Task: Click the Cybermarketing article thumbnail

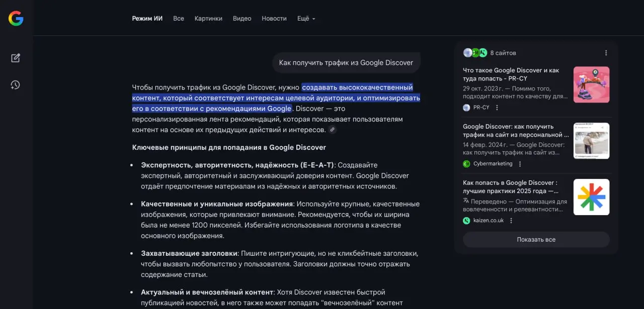Action: pos(592,141)
